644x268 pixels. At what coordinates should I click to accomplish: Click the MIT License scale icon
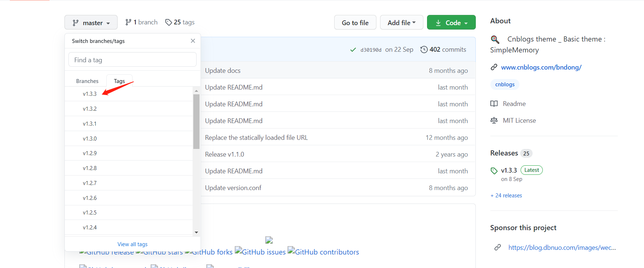coord(494,121)
